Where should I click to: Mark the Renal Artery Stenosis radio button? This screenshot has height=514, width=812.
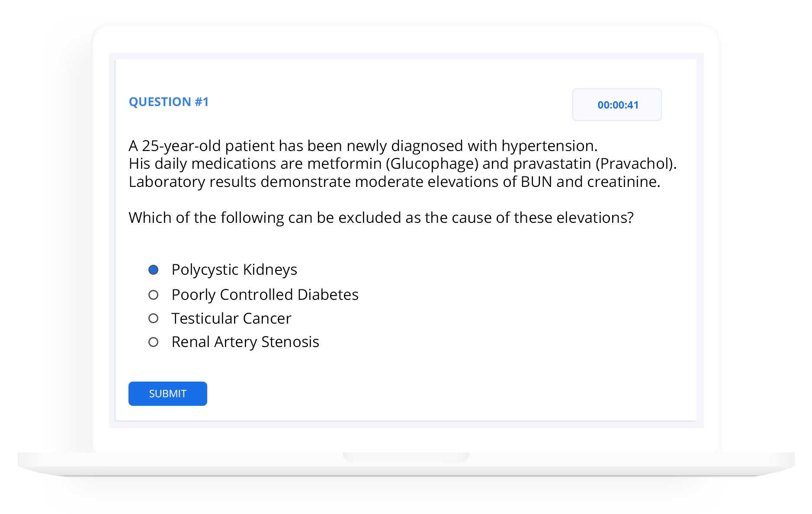tap(153, 342)
